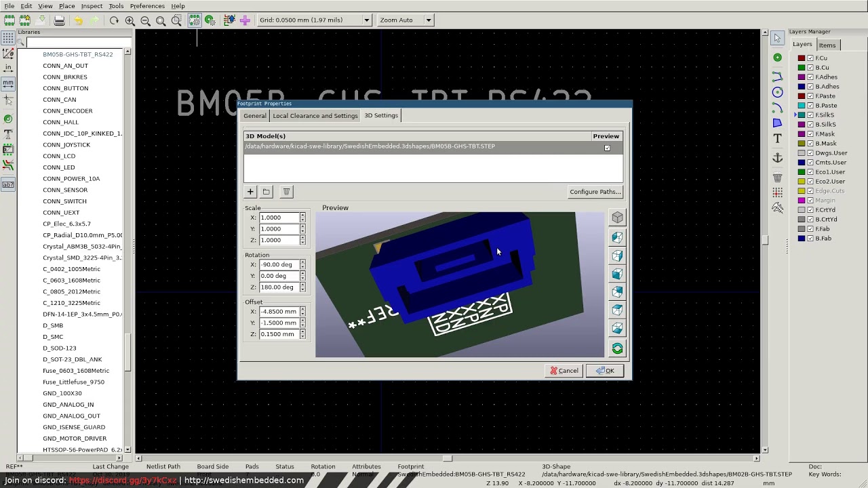
Task: Toggle F.Cu layer visibility checkbox
Action: pyautogui.click(x=810, y=58)
